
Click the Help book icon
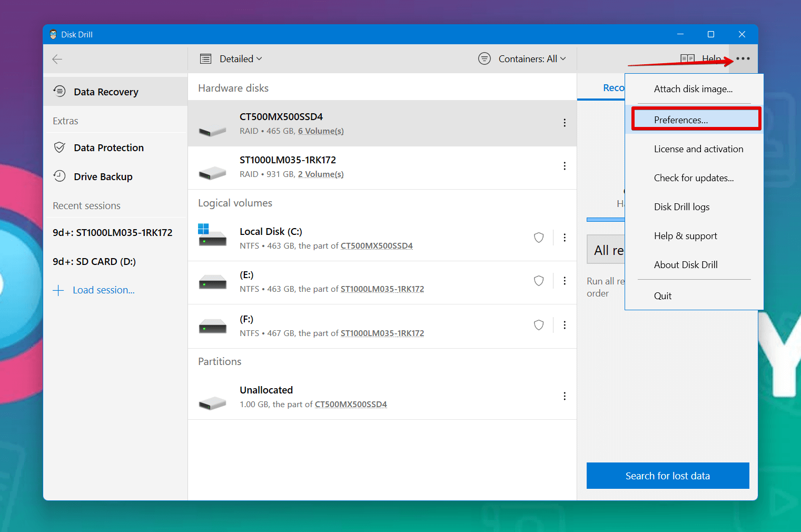point(687,58)
